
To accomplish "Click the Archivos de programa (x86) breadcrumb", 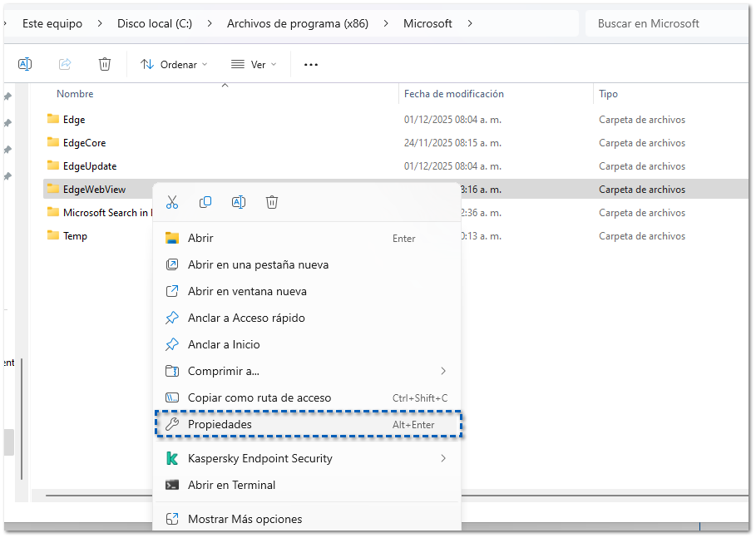I will [x=298, y=23].
